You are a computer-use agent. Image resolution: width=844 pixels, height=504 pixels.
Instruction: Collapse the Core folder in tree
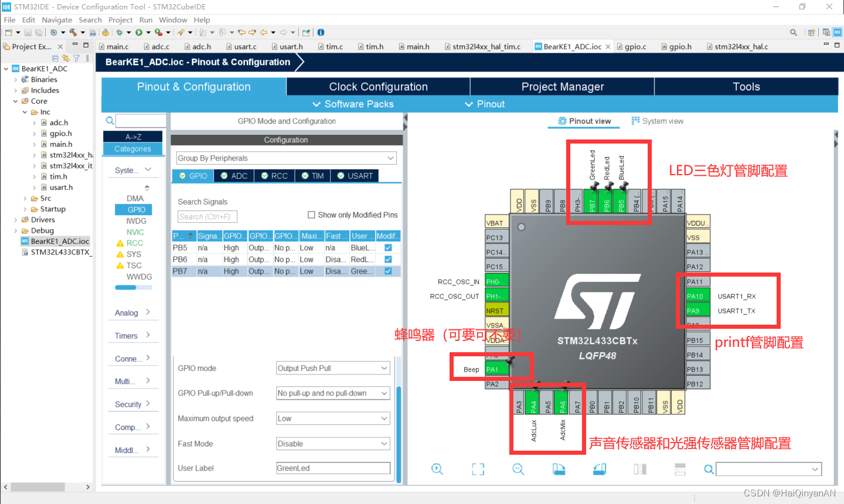[x=16, y=101]
